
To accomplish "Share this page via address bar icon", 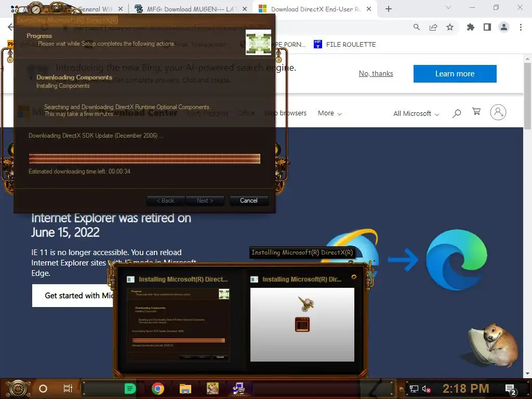I will tap(433, 27).
